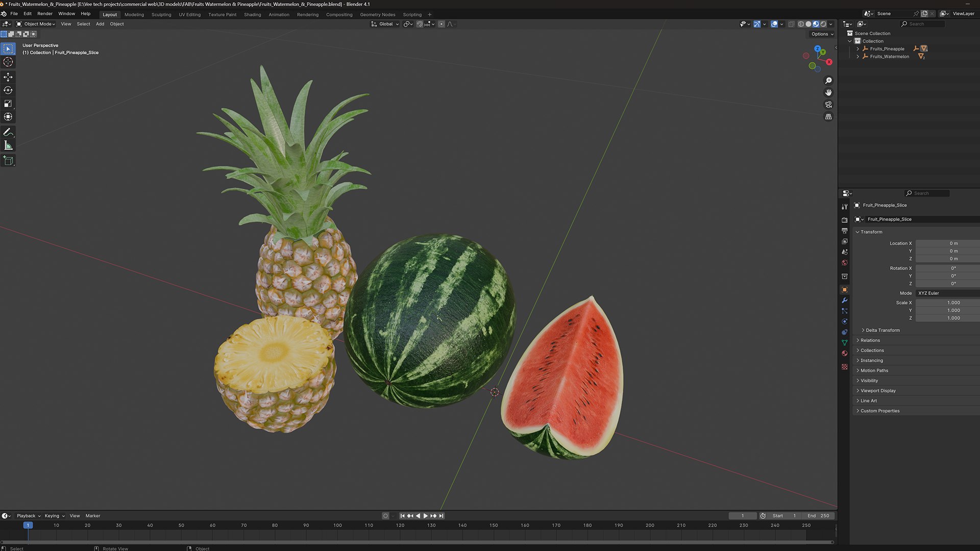Switch to Material Preview shading
980x551 pixels.
(816, 24)
